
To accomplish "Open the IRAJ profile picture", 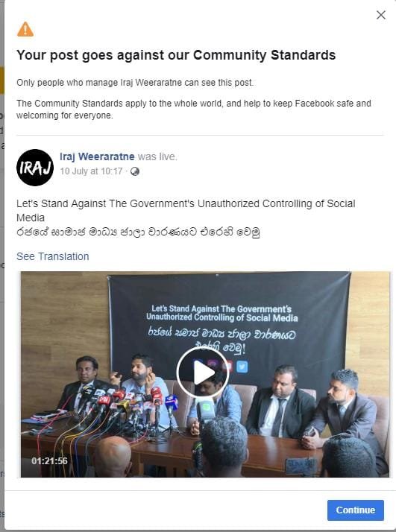I will [x=35, y=168].
